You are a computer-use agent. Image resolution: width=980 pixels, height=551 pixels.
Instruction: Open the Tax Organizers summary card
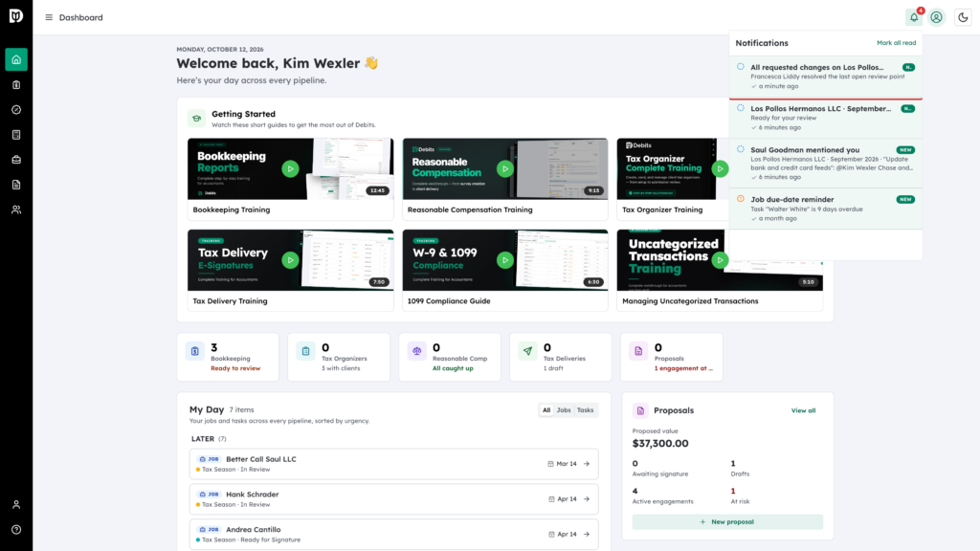point(339,357)
